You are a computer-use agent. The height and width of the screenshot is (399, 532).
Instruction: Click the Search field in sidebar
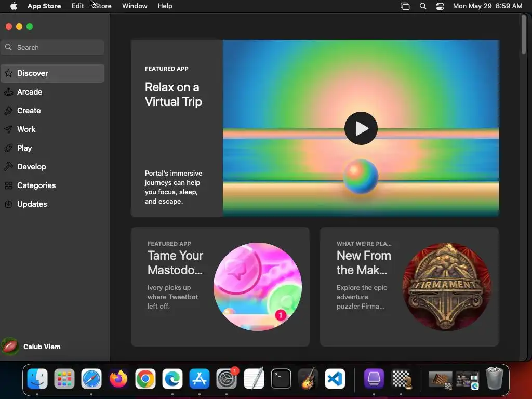click(x=52, y=47)
